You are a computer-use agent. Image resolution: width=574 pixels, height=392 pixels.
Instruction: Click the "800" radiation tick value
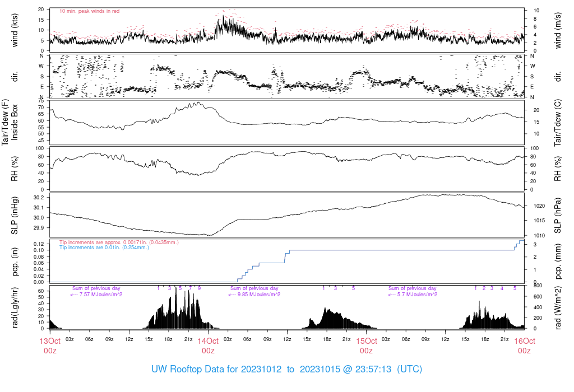pos(538,286)
